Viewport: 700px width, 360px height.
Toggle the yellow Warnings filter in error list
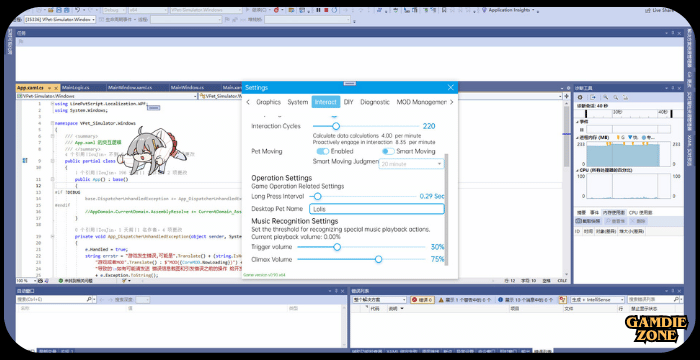465,300
